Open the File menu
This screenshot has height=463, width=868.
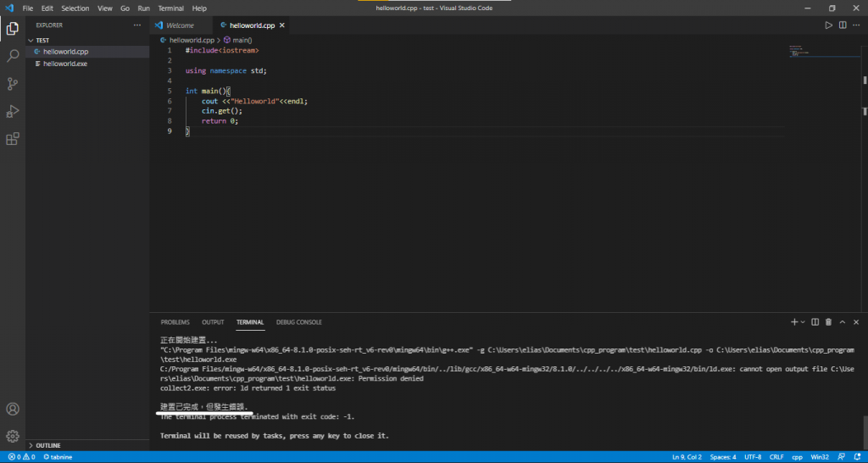click(28, 8)
